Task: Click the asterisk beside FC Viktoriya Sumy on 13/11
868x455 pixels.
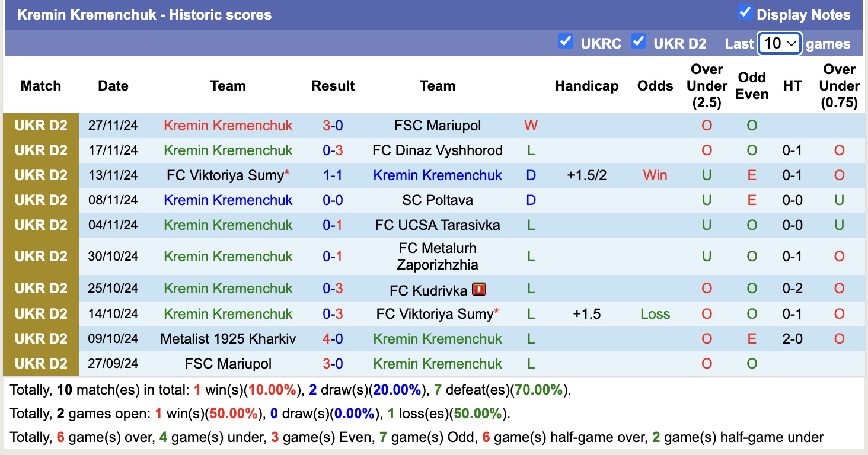Action: coord(286,171)
